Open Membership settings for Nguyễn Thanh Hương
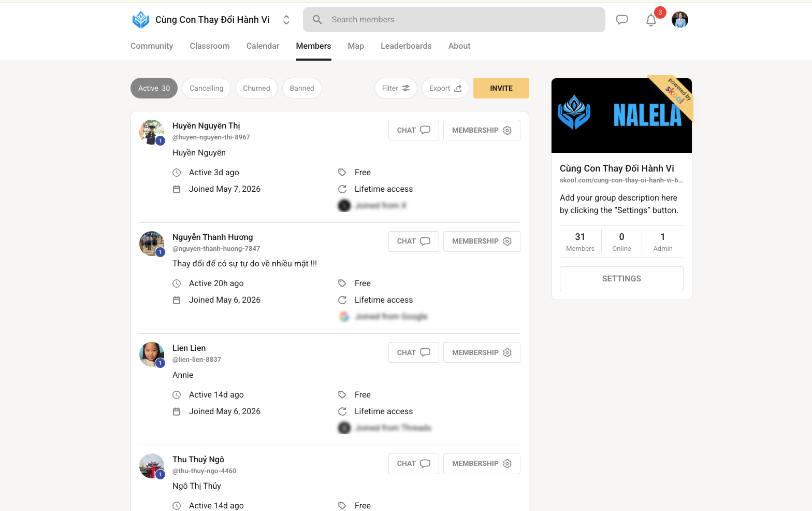Image resolution: width=812 pixels, height=511 pixels. [x=482, y=242]
